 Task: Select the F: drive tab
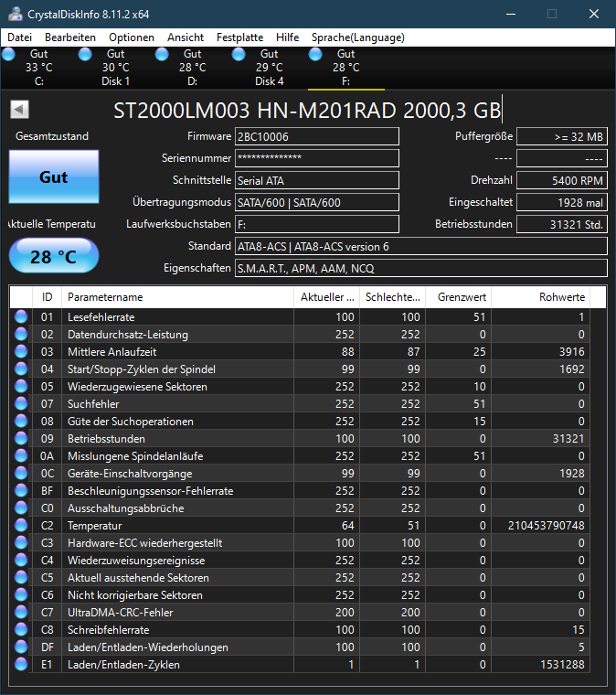345,68
